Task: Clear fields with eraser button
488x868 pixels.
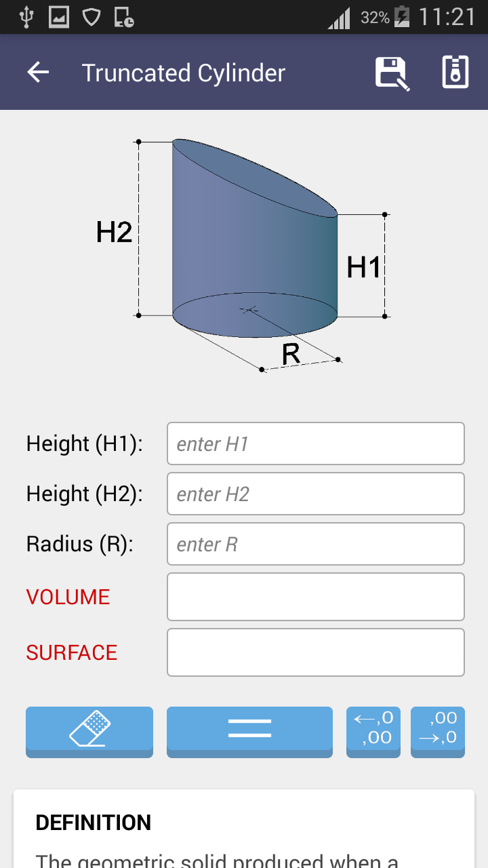Action: tap(89, 730)
